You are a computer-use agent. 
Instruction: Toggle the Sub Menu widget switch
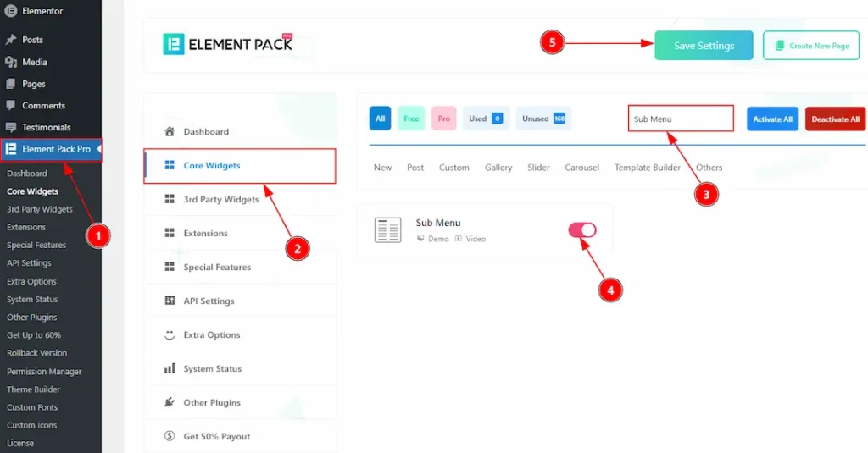tap(582, 230)
